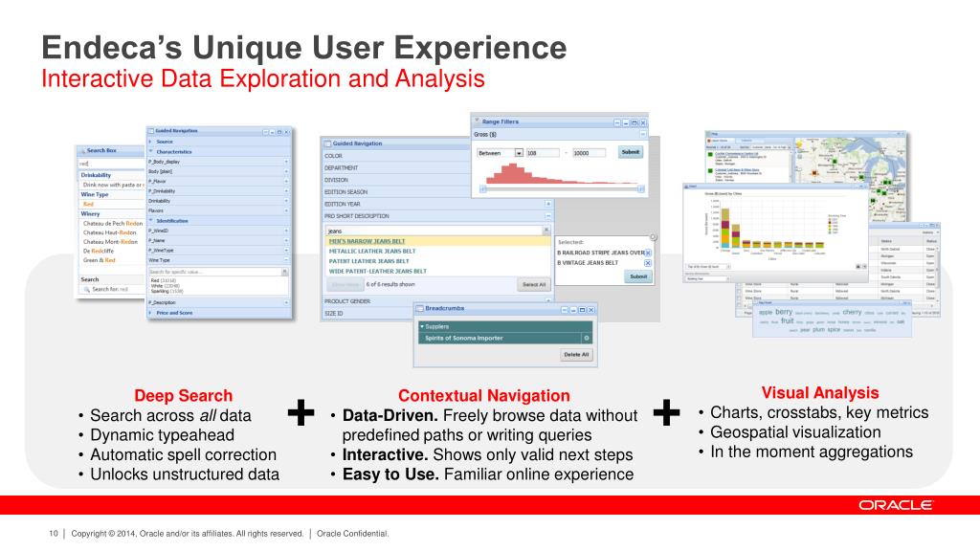Viewport: 980px width, 551px height.
Task: Click Delete All in Breadcrumbs
Action: tap(576, 355)
